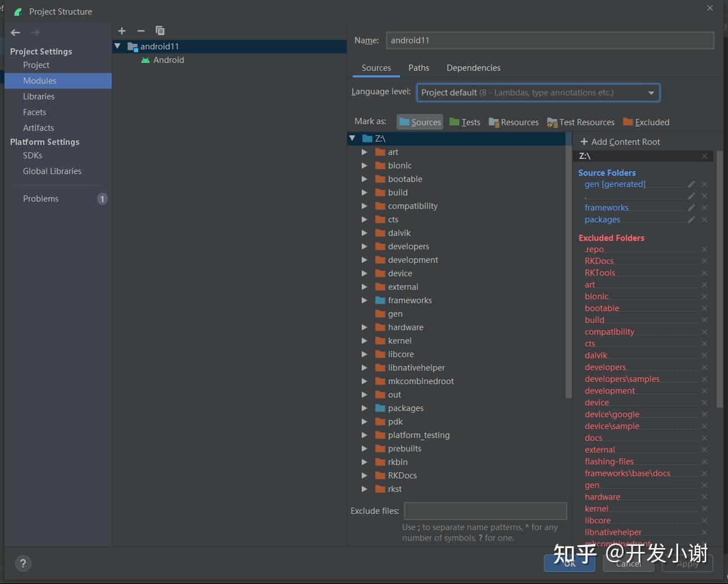Open help via the question mark icon
Image resolution: width=728 pixels, height=584 pixels.
23,563
